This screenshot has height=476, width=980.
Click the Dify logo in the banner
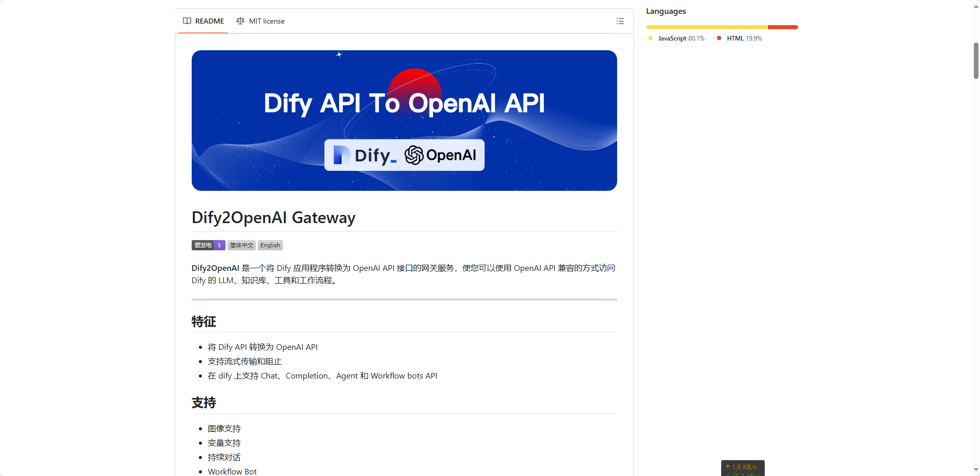coord(364,155)
